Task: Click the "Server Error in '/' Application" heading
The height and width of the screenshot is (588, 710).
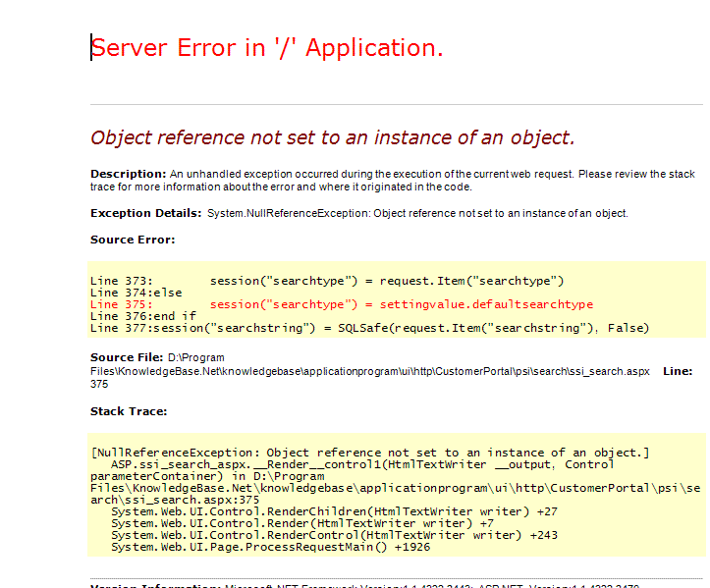Action: (x=267, y=48)
